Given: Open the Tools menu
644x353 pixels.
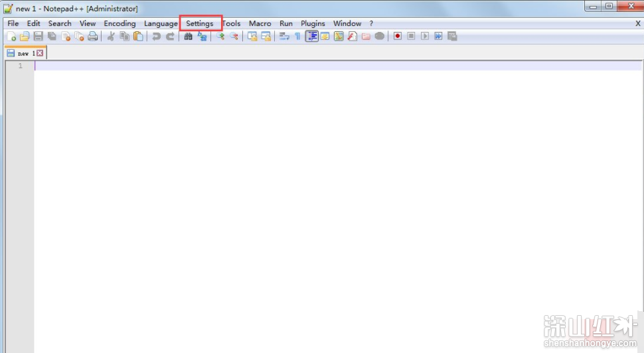Looking at the screenshot, I should [x=232, y=23].
